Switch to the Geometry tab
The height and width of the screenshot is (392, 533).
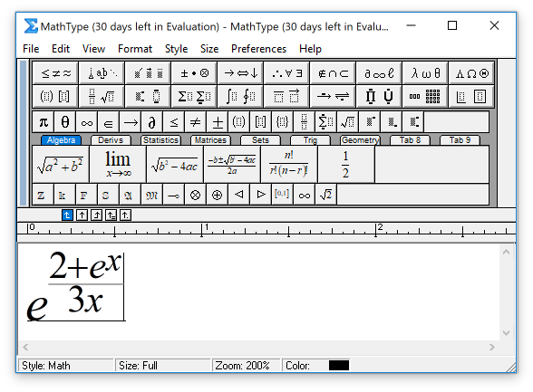(x=361, y=140)
